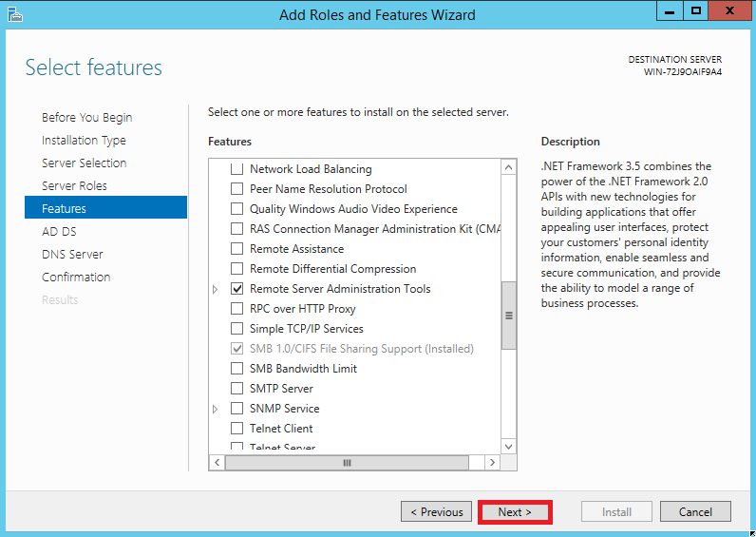Screen dimensions: 756x537
Task: Go to the Confirmation page
Action: (76, 277)
